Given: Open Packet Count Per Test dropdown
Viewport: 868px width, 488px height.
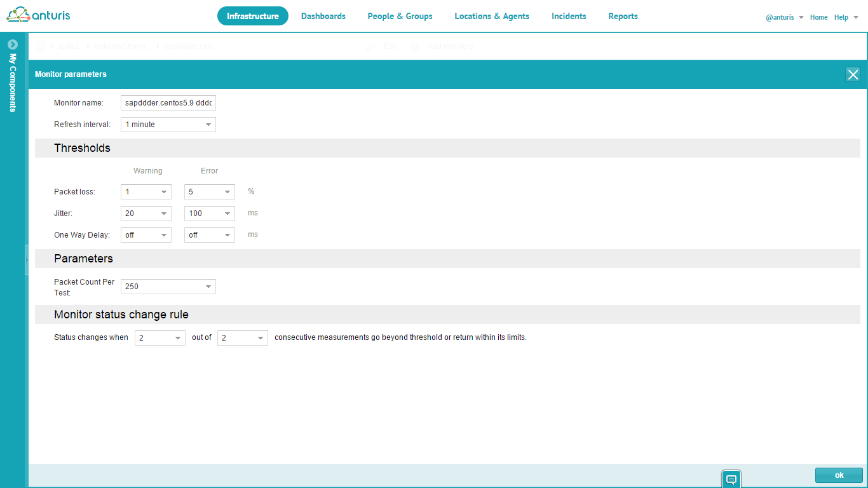Looking at the screenshot, I should coord(168,287).
